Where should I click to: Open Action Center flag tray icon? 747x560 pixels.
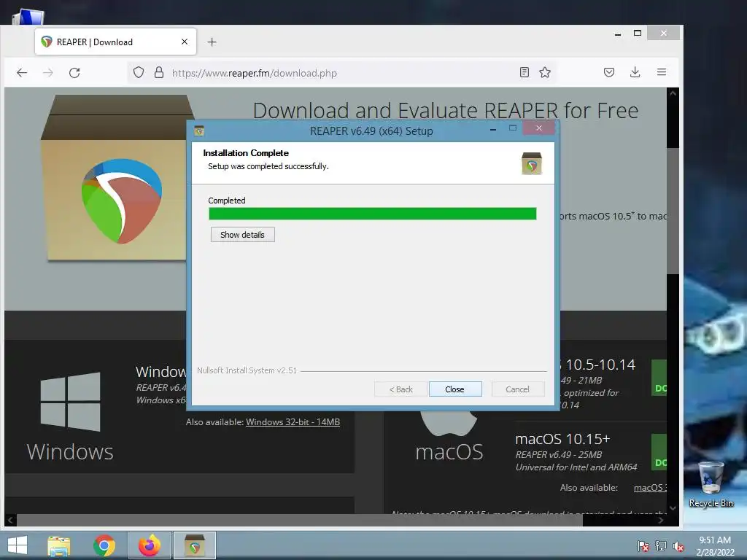643,546
